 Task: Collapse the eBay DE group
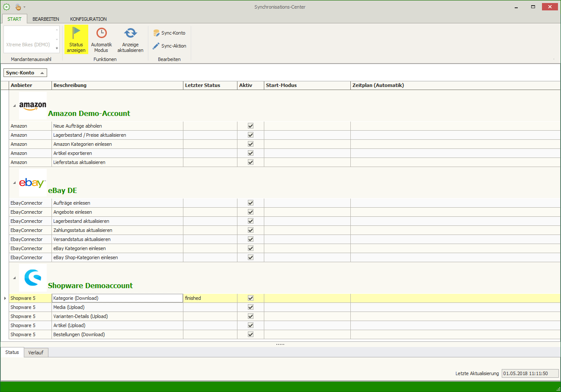(x=14, y=183)
